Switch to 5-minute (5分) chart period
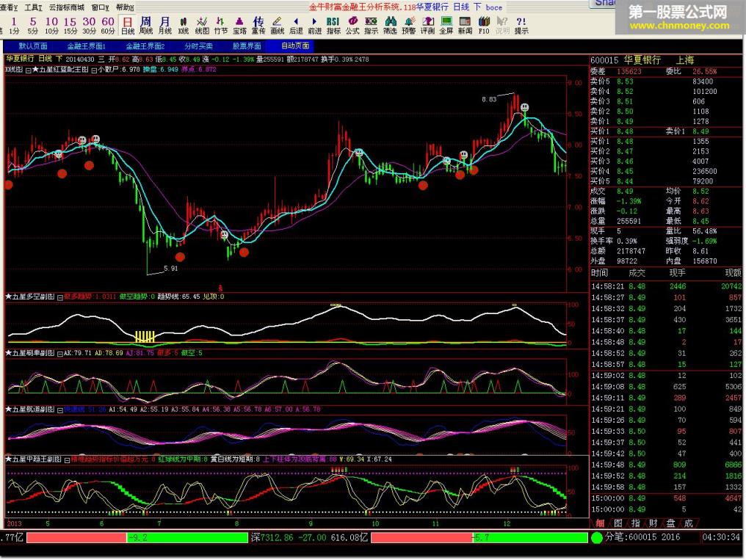The height and width of the screenshot is (560, 746). (x=32, y=25)
